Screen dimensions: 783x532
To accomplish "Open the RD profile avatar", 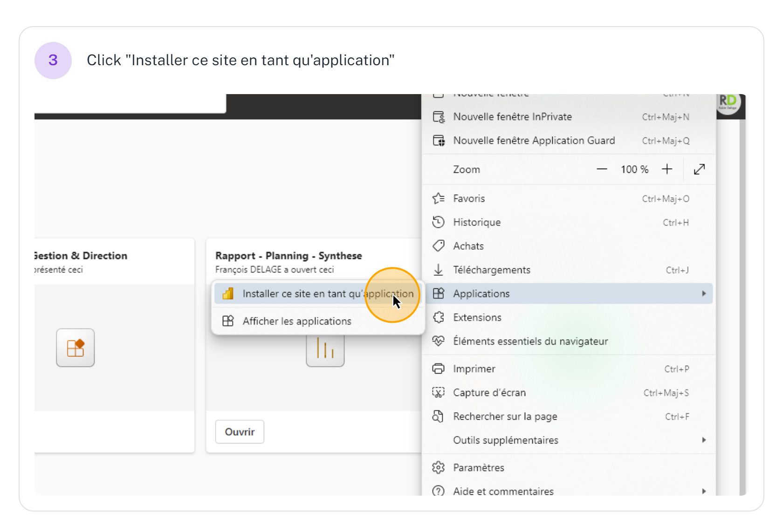I will pyautogui.click(x=728, y=102).
